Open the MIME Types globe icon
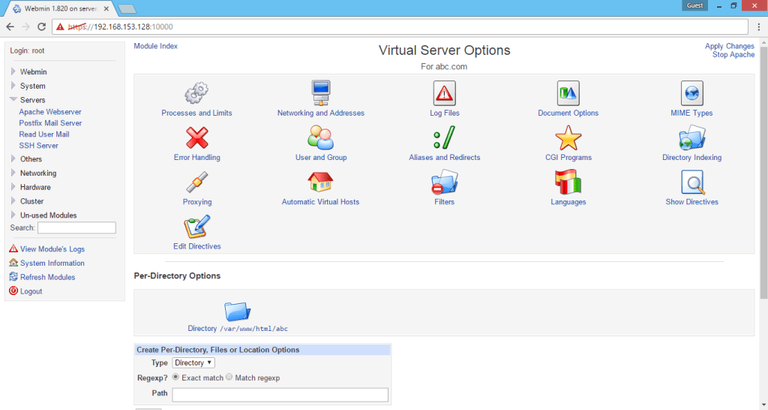Viewport: 768px width, 410px height. (x=692, y=93)
